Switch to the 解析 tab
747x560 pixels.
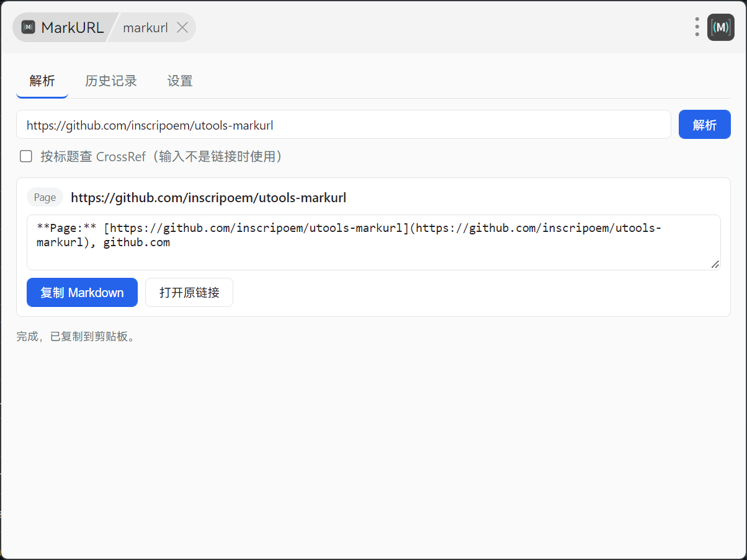[x=42, y=81]
